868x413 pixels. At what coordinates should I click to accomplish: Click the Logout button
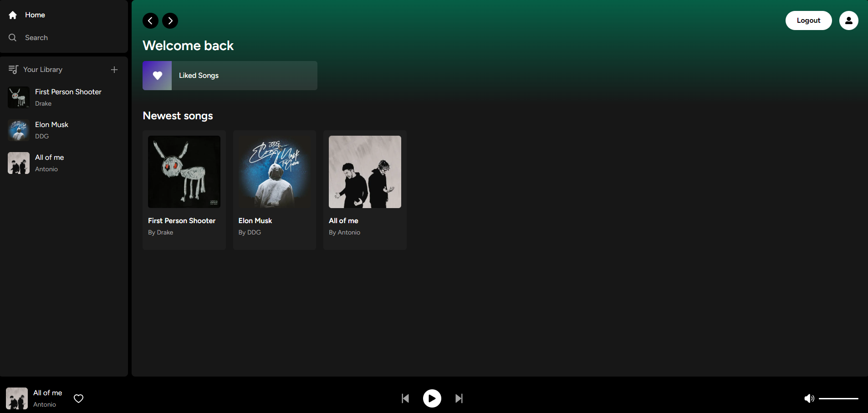pos(808,20)
